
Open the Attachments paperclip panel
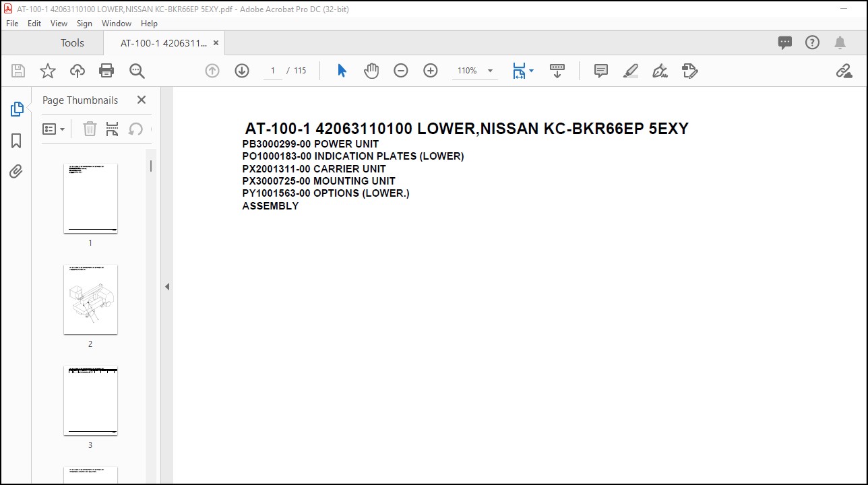(16, 172)
